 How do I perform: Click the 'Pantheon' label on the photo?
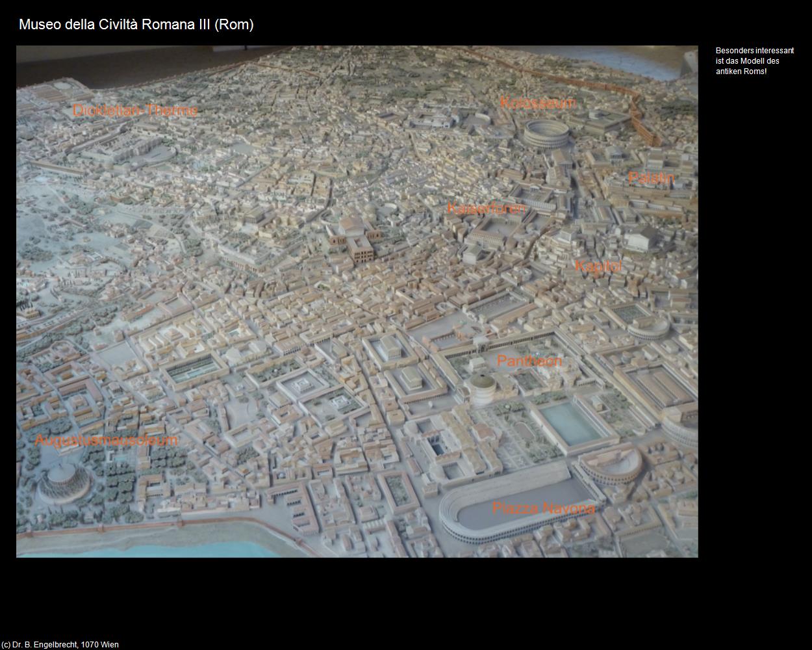pos(529,361)
